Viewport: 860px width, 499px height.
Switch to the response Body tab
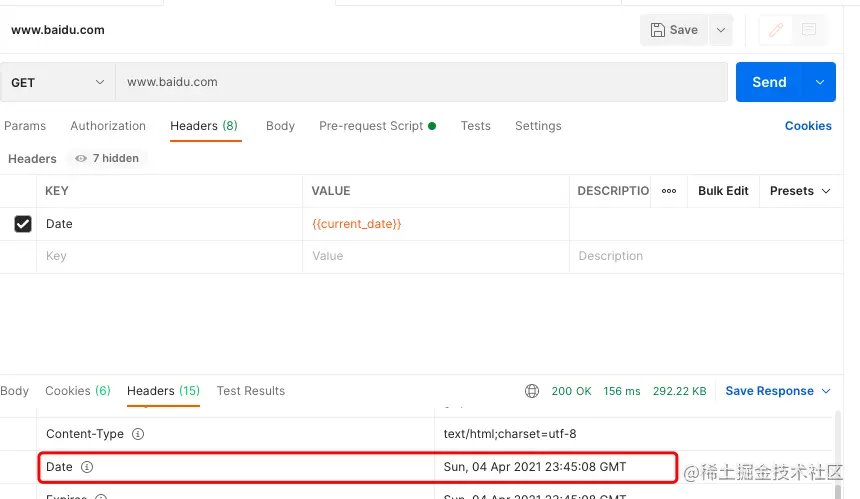click(x=14, y=391)
